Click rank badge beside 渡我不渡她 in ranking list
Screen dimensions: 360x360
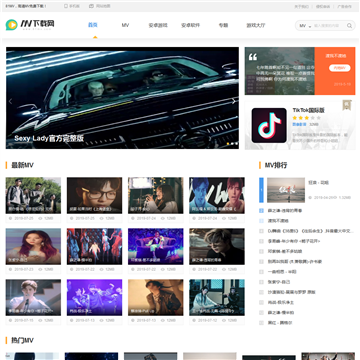point(261,221)
